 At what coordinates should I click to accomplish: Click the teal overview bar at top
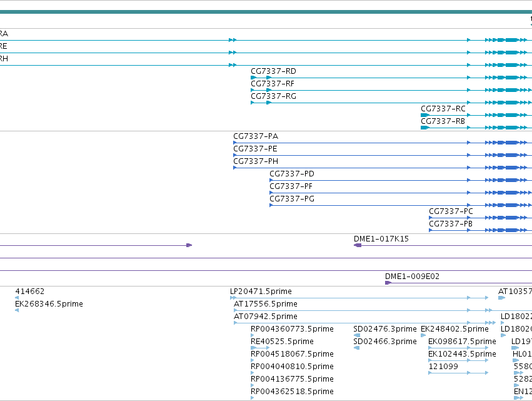tap(266, 12)
